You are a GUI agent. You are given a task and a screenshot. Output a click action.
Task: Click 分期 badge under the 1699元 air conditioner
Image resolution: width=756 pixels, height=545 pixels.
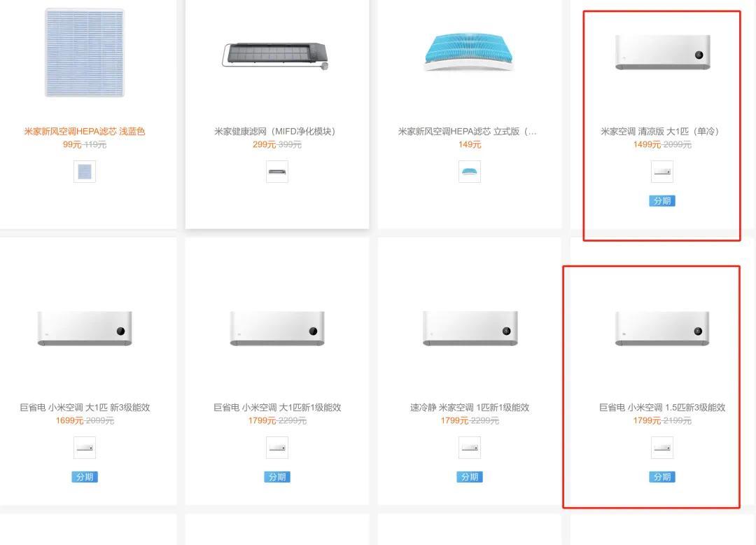[x=85, y=477]
